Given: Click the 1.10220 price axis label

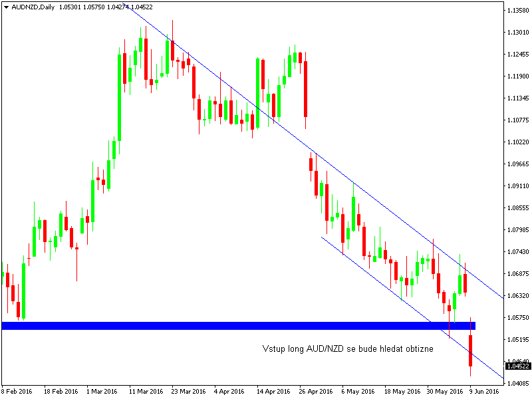Looking at the screenshot, I should pos(518,142).
